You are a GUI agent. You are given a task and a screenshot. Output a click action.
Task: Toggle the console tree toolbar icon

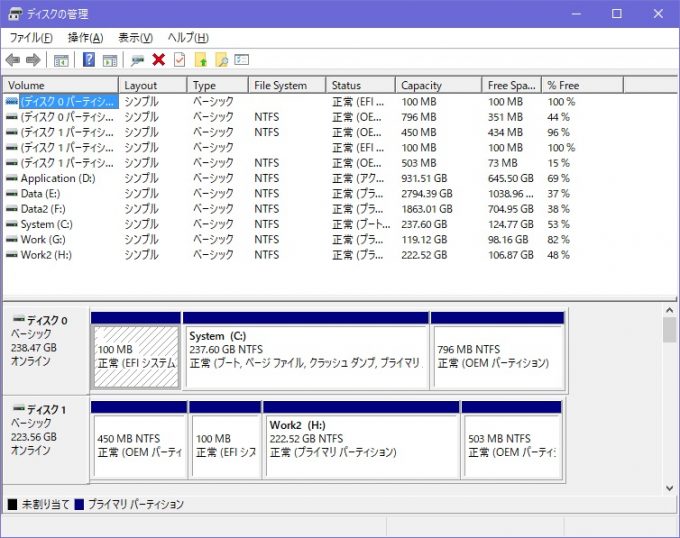[61, 60]
